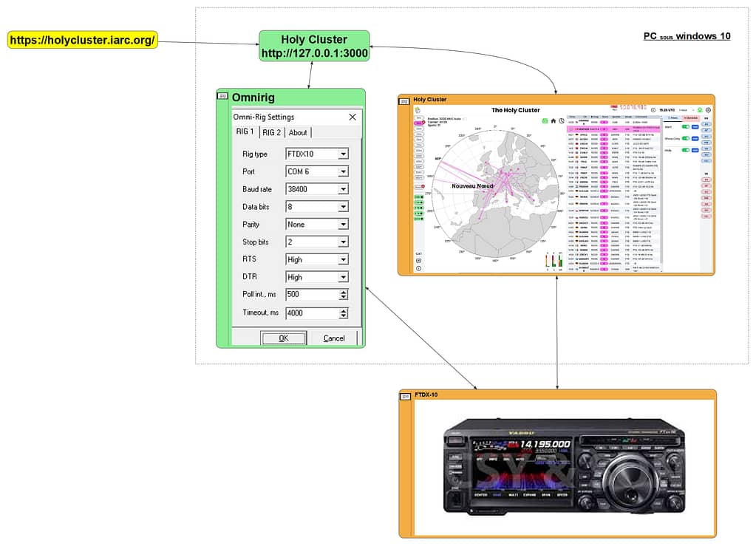This screenshot has height=546, width=756.
Task: Click the "The Holy Cluster" page title
Action: click(515, 110)
